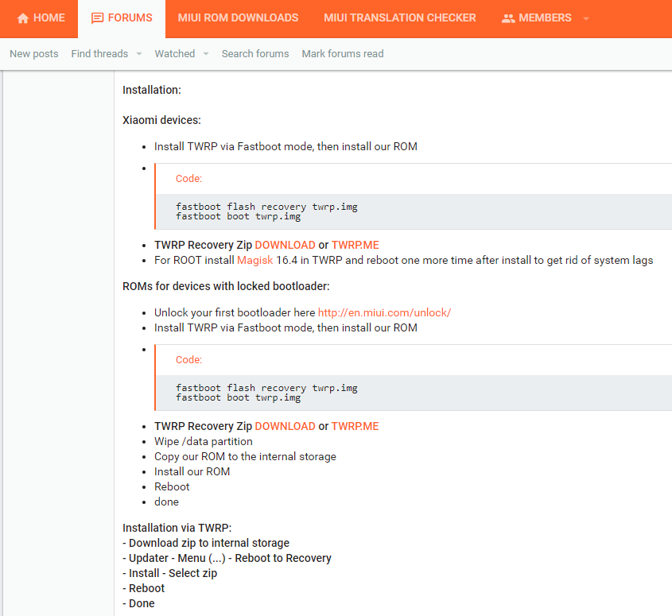The height and width of the screenshot is (616, 672).
Task: Open MIUI TRANSLATION CHECKER tab
Action: tap(399, 18)
